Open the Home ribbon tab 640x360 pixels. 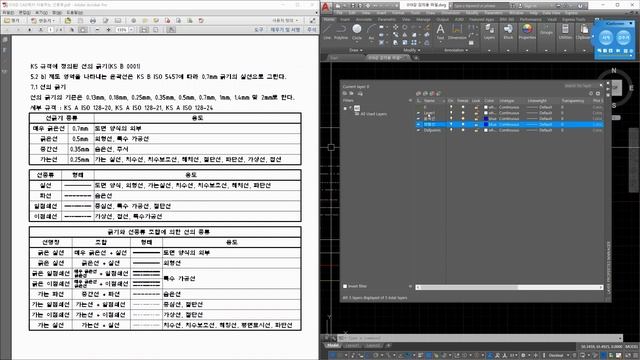[329, 19]
